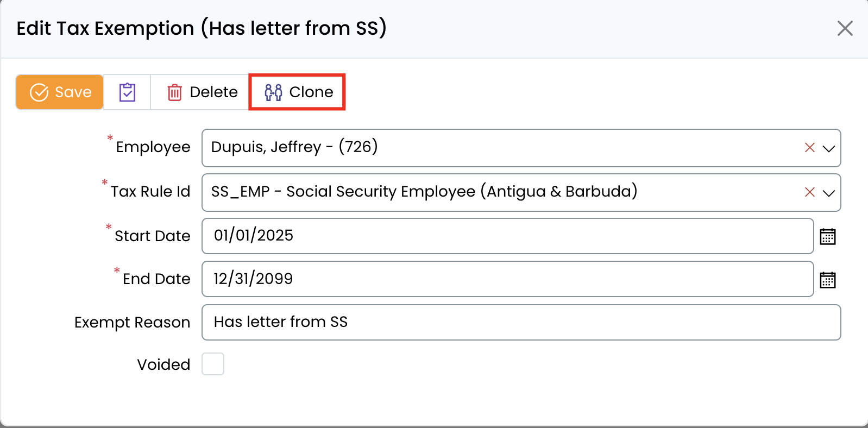This screenshot has height=428, width=868.
Task: Toggle the Voided checkbox
Action: click(x=213, y=364)
